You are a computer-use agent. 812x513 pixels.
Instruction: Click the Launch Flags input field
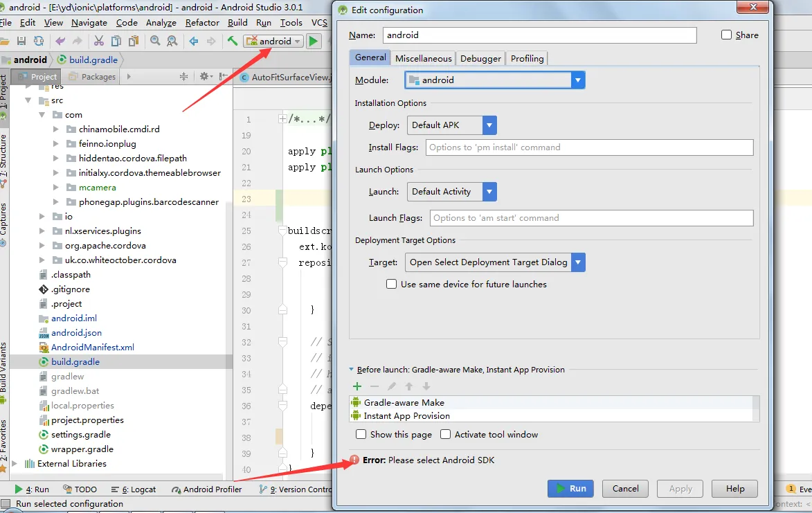tap(591, 218)
